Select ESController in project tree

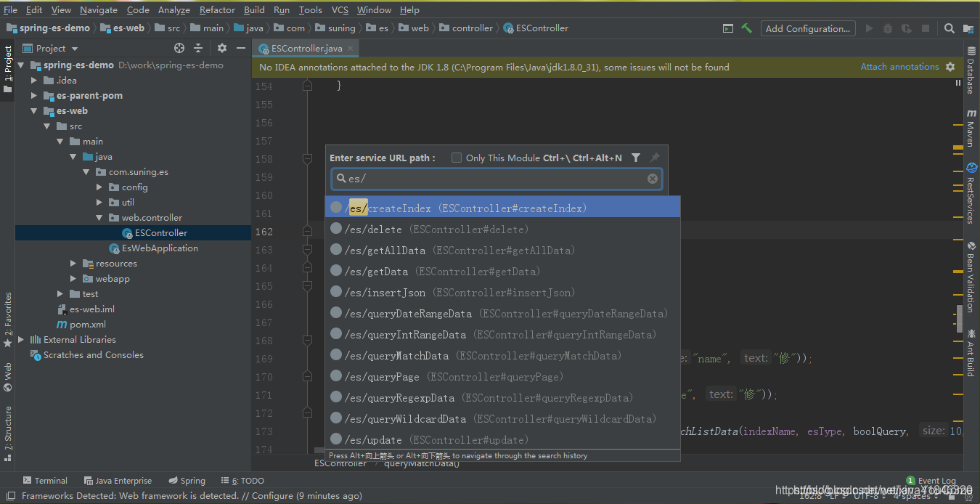tap(161, 233)
